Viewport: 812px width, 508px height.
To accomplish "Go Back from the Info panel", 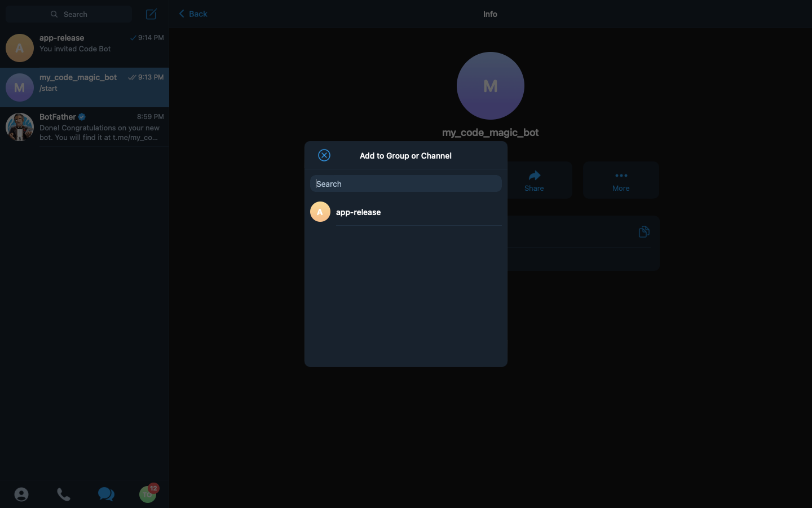I will pyautogui.click(x=193, y=14).
